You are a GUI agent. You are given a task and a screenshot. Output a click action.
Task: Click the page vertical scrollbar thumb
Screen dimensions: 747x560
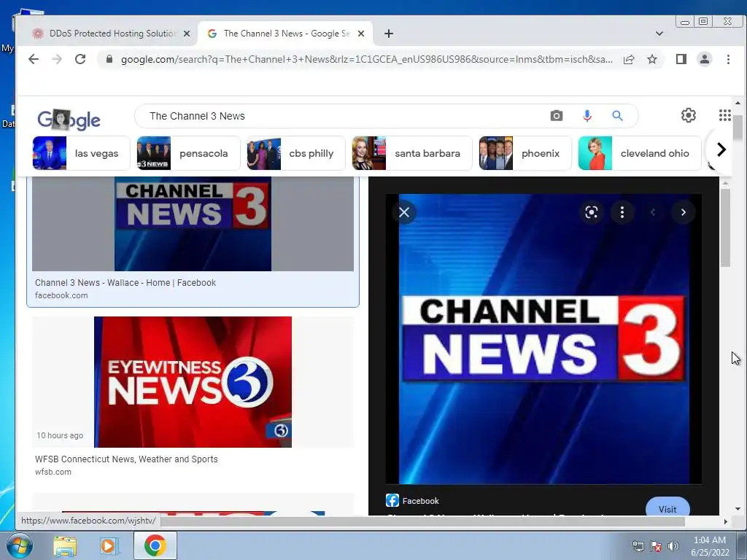pyautogui.click(x=738, y=127)
